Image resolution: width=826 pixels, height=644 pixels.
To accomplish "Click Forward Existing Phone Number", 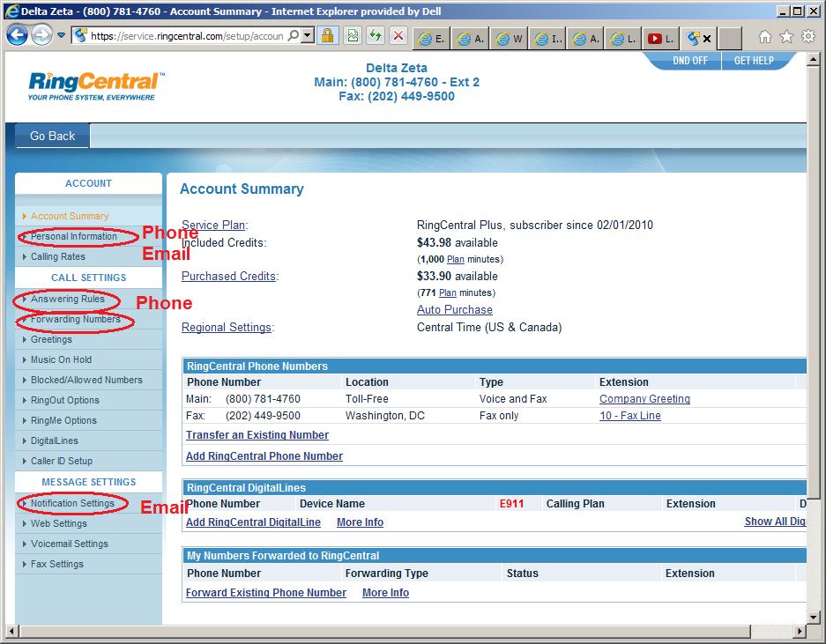I will (266, 592).
